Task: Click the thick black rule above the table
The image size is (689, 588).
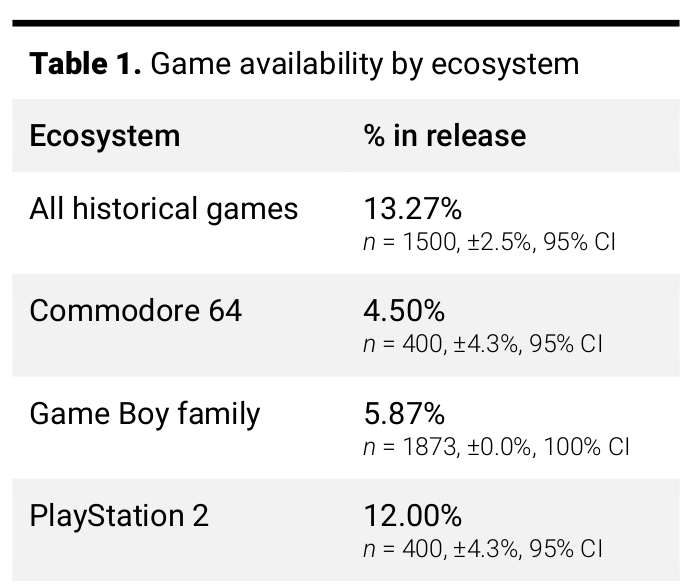Action: (x=344, y=23)
